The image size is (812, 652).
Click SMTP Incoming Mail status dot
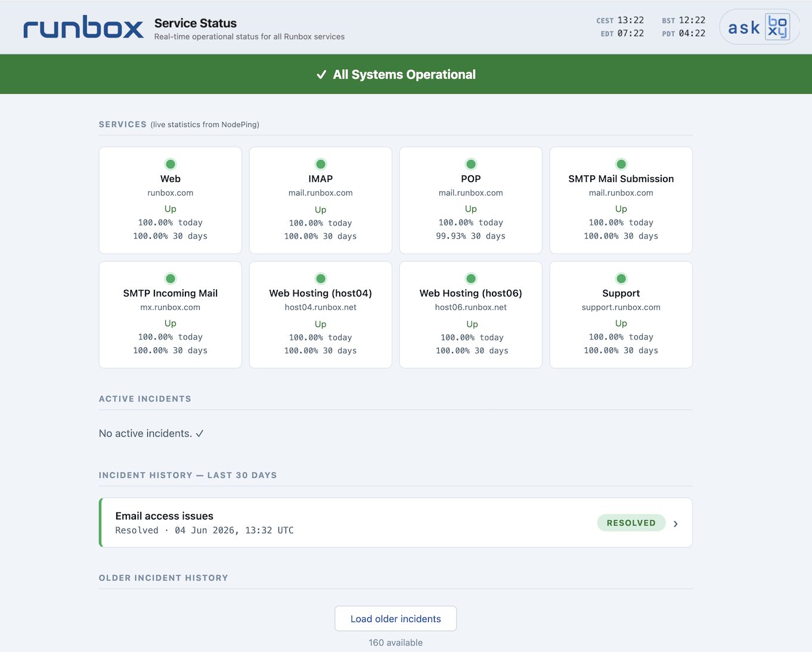(171, 279)
